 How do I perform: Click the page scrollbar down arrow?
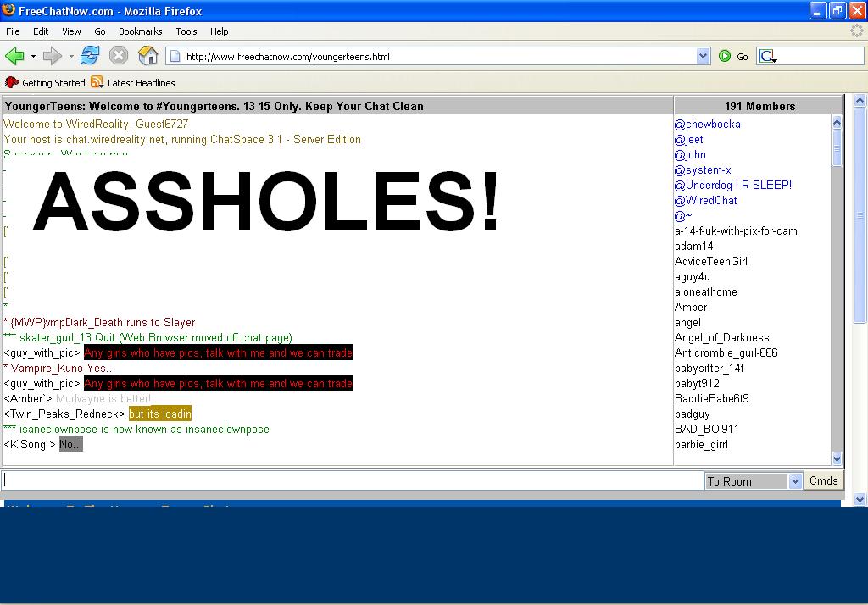pos(860,499)
